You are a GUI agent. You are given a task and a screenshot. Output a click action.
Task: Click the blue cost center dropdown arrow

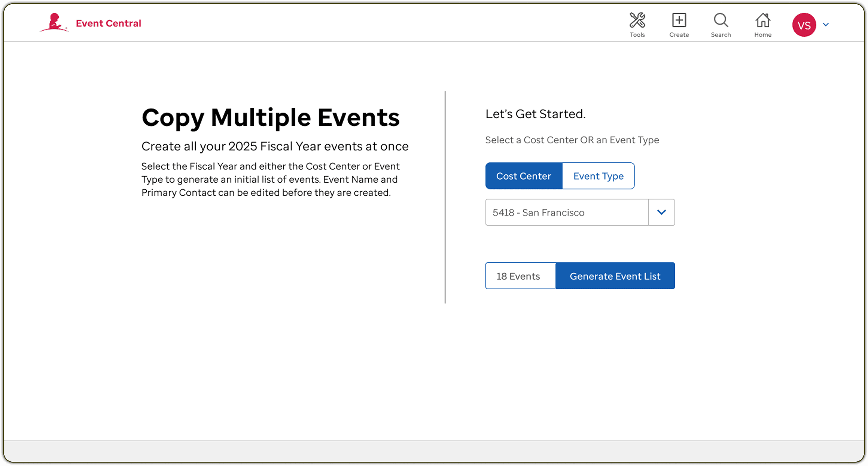(x=661, y=212)
